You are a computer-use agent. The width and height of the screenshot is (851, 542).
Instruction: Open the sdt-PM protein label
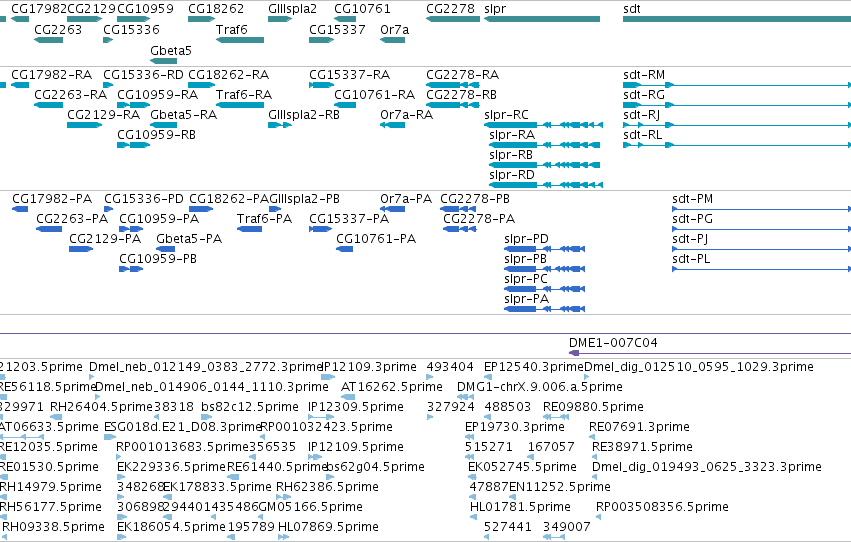tap(692, 199)
